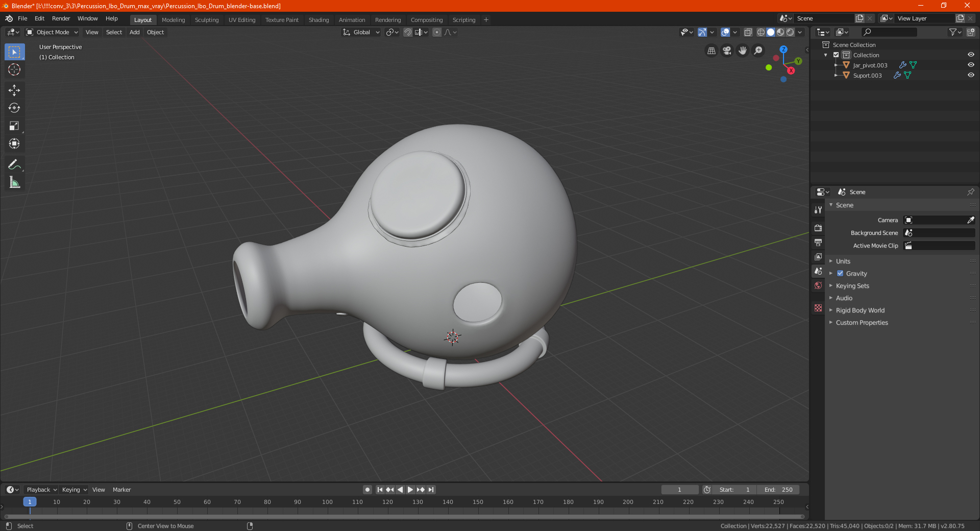This screenshot has width=980, height=531.
Task: Click the camera eyedropper icon
Action: click(x=970, y=220)
